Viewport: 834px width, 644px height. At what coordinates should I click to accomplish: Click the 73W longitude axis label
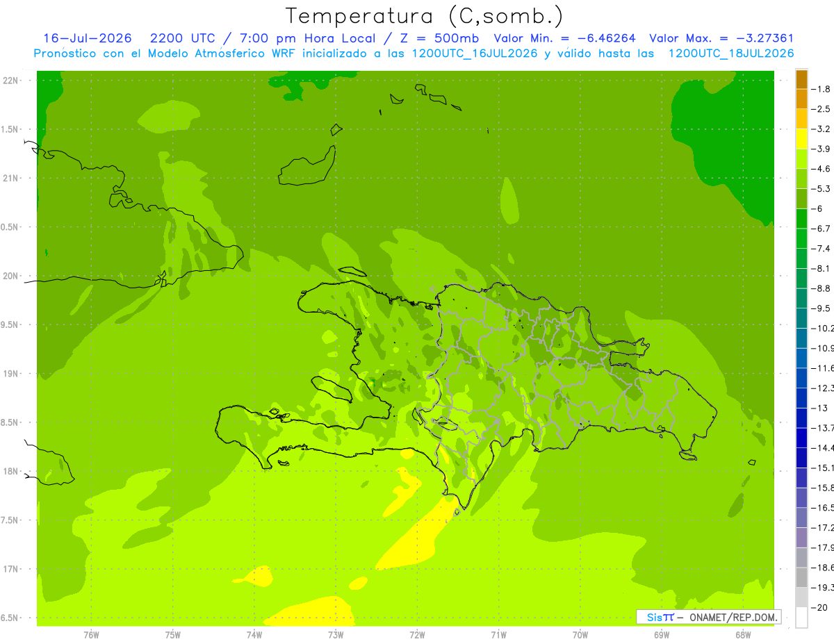pos(336,634)
